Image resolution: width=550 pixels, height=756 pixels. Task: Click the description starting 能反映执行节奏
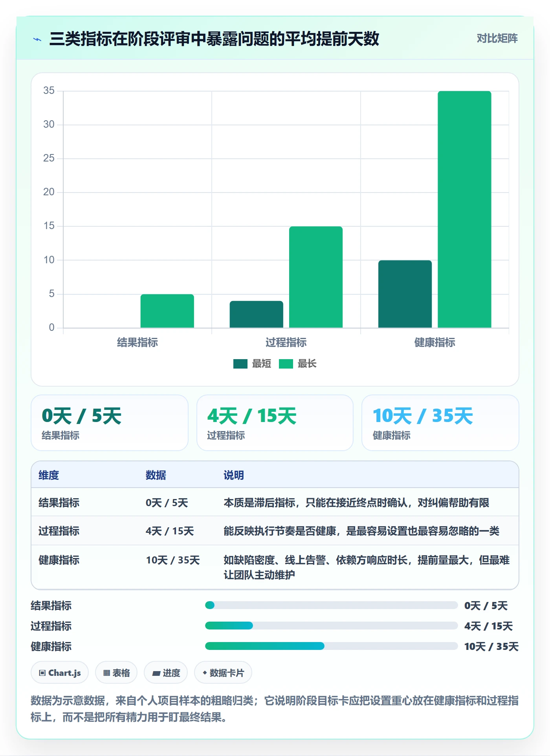(361, 531)
